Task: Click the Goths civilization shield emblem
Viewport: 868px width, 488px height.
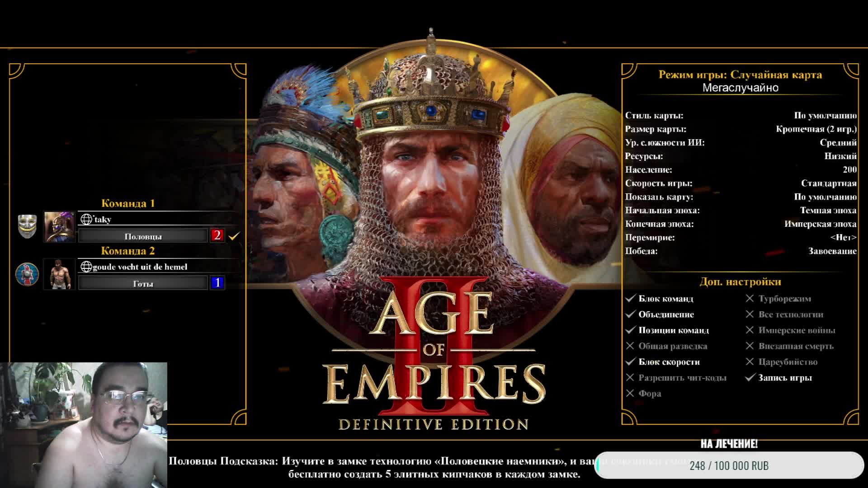Action: click(x=27, y=274)
